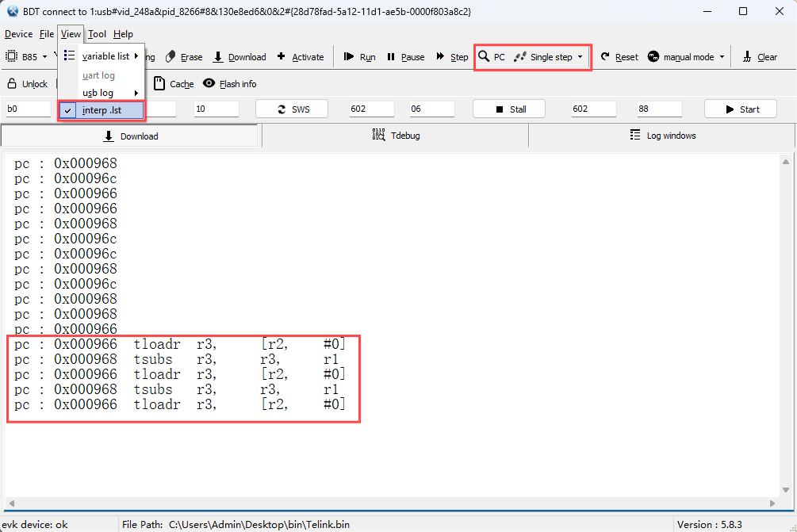
Task: Click the B85 chip icon
Action: point(11,56)
